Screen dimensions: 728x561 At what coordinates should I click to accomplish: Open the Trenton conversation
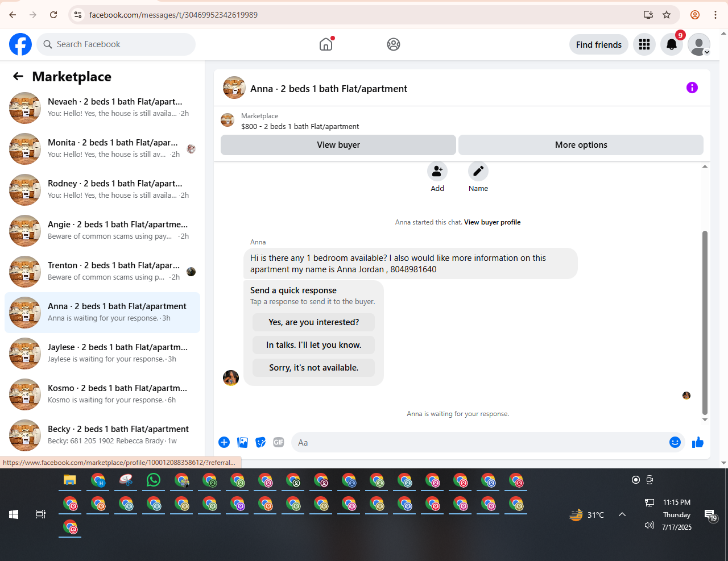[x=102, y=272]
